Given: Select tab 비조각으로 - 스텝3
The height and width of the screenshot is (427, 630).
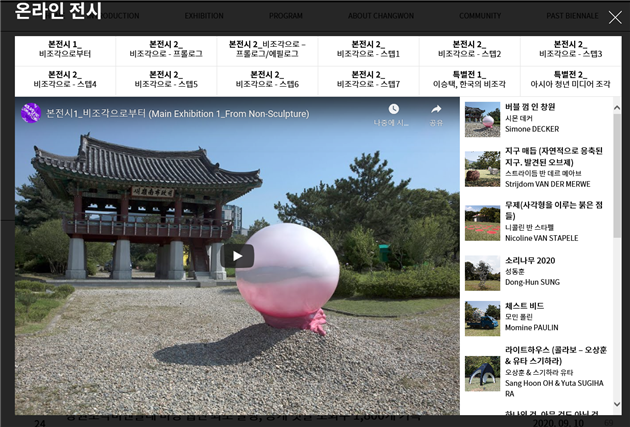Looking at the screenshot, I should click(x=571, y=51).
